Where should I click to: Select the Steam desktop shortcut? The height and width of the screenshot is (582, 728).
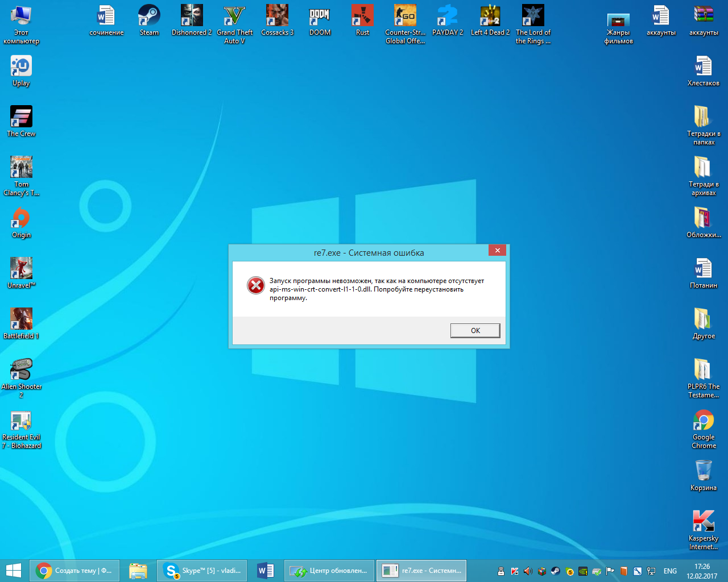click(149, 20)
